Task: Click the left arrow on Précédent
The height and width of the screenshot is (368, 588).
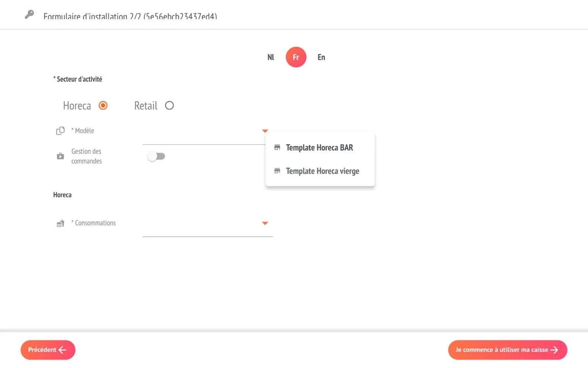Action: click(63, 350)
